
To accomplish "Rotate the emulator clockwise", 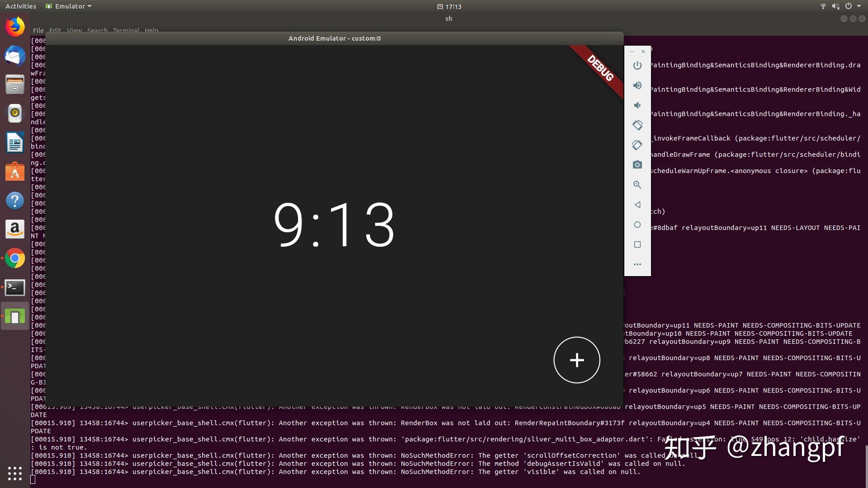I will point(637,145).
